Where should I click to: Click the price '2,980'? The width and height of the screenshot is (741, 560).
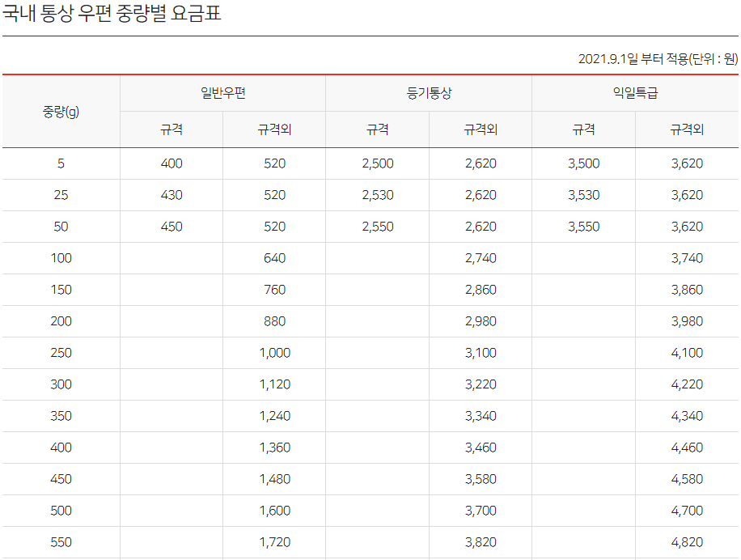click(x=481, y=321)
